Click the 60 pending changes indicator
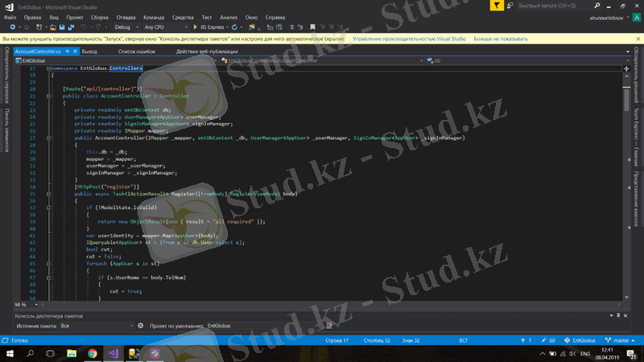Screen dimensions: 644x362 (548, 340)
